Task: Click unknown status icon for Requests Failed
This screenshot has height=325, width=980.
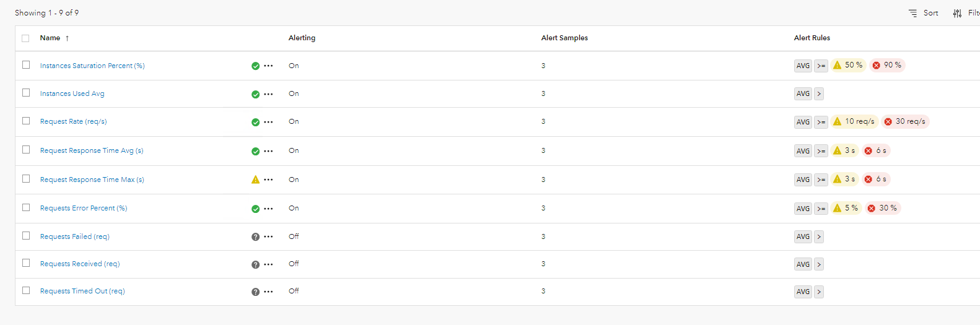Action: 255,236
